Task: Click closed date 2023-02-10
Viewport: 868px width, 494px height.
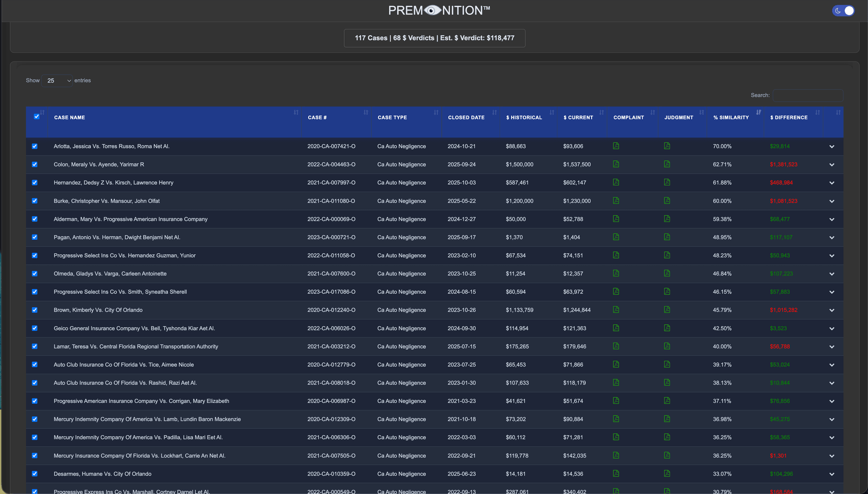Action: coord(461,256)
